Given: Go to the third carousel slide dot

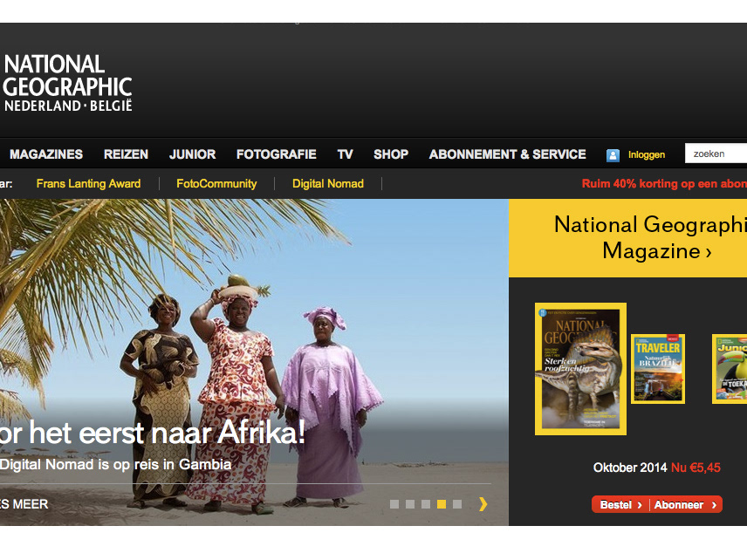Looking at the screenshot, I should pos(426,504).
